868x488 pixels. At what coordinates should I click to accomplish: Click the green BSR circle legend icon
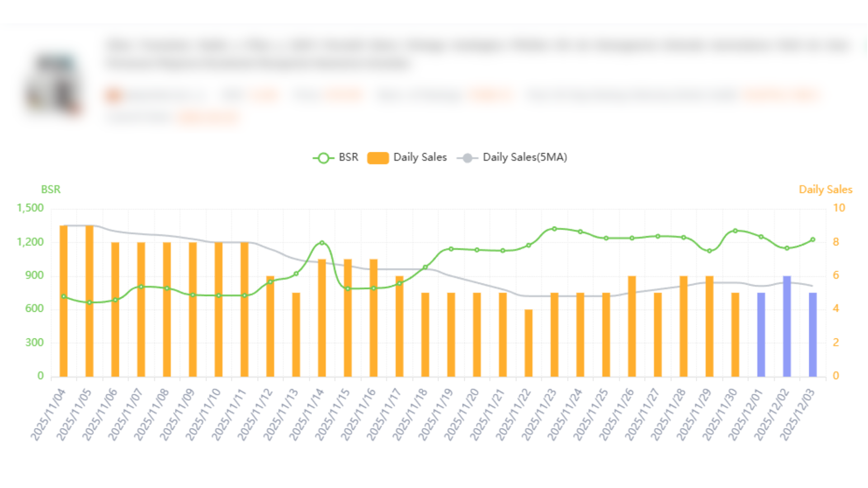[x=323, y=158]
